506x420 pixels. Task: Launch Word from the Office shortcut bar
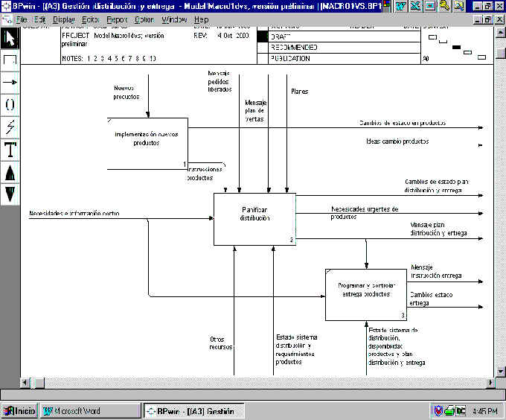pyautogui.click(x=401, y=6)
